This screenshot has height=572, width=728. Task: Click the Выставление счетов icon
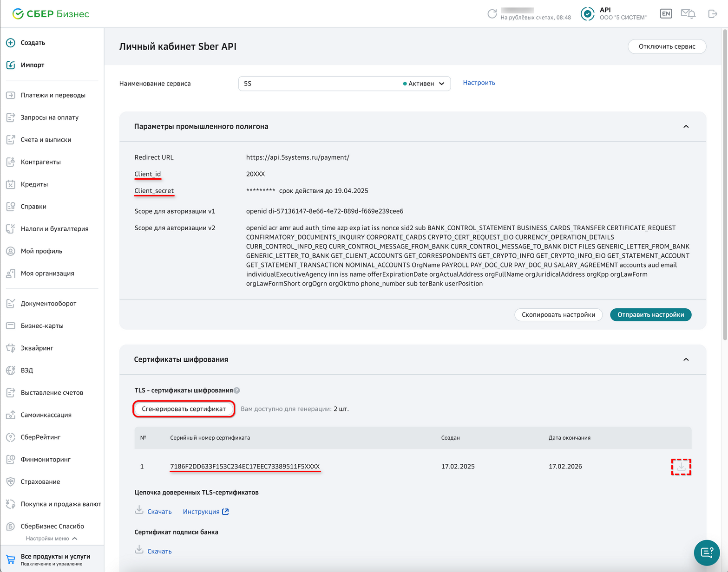(11, 393)
